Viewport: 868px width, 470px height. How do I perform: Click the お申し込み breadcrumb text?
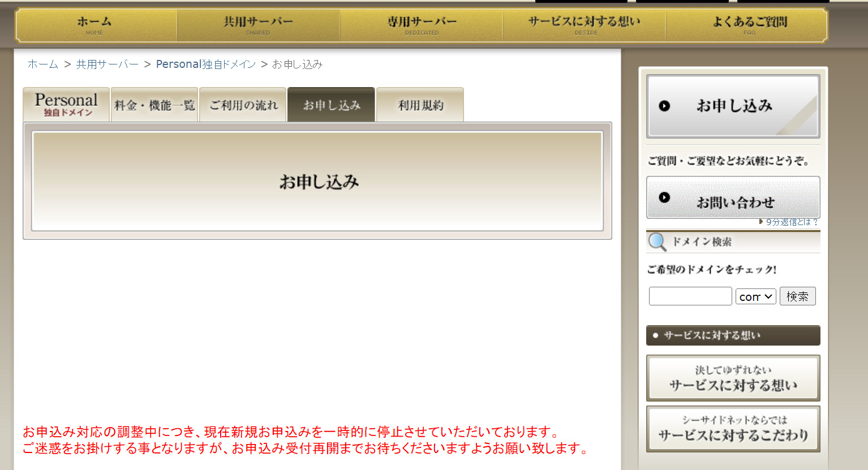(x=298, y=64)
